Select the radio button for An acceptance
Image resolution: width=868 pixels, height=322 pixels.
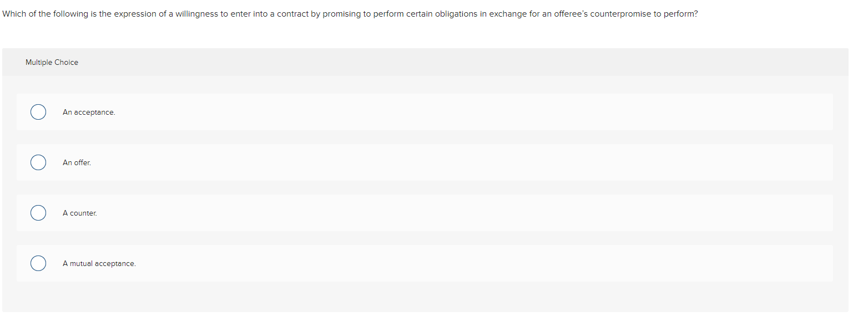pos(38,112)
